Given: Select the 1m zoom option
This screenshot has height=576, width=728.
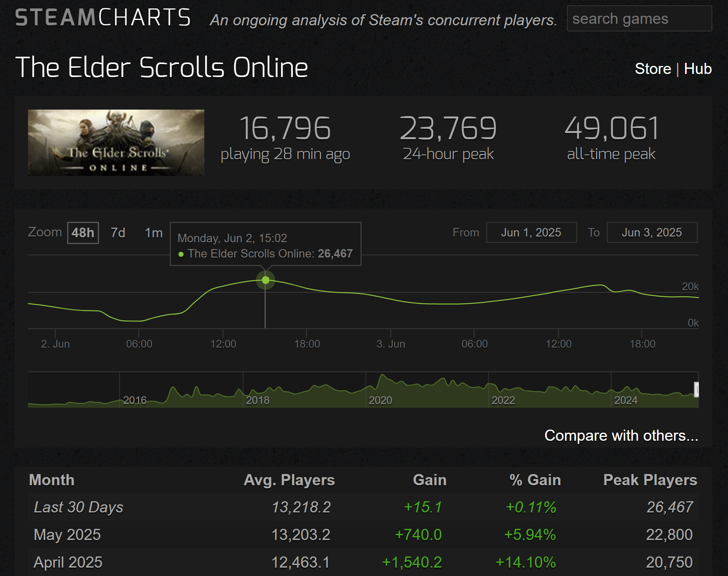Looking at the screenshot, I should [154, 233].
